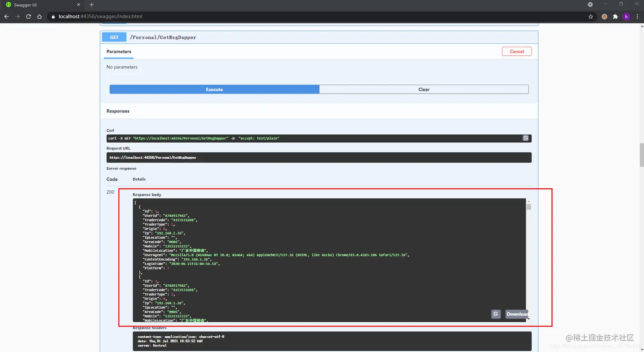
Task: Open the browser extensions puzzle icon
Action: 615,17
